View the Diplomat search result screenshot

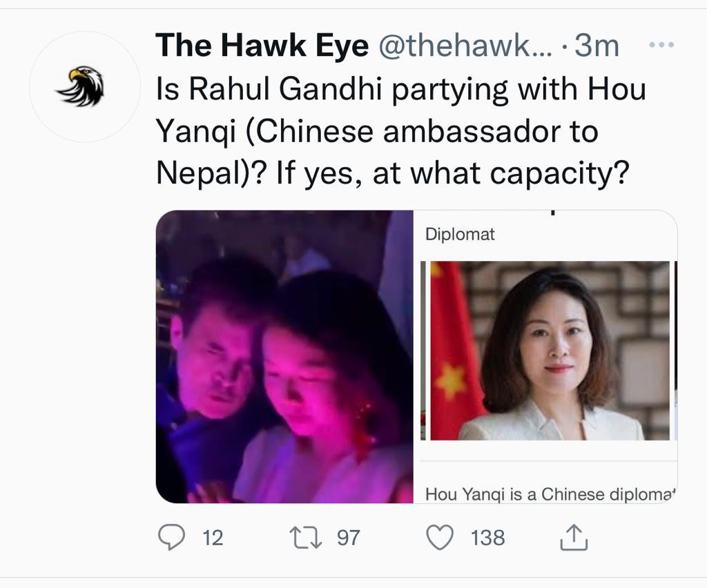pos(545,356)
